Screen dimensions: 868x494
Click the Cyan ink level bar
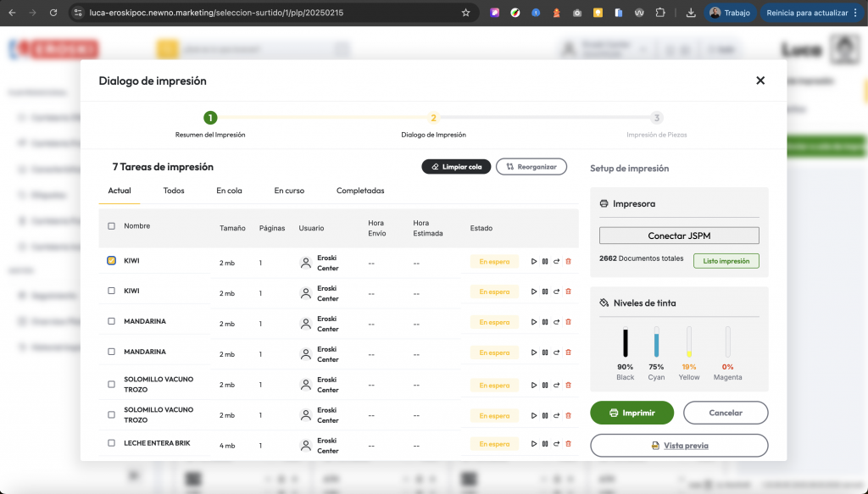coord(656,342)
